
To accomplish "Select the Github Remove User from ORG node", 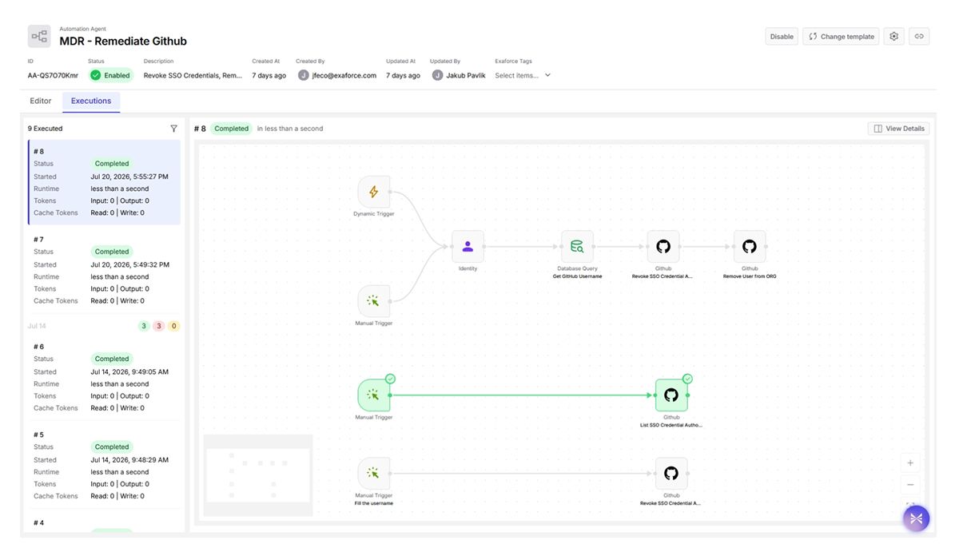I will (750, 247).
